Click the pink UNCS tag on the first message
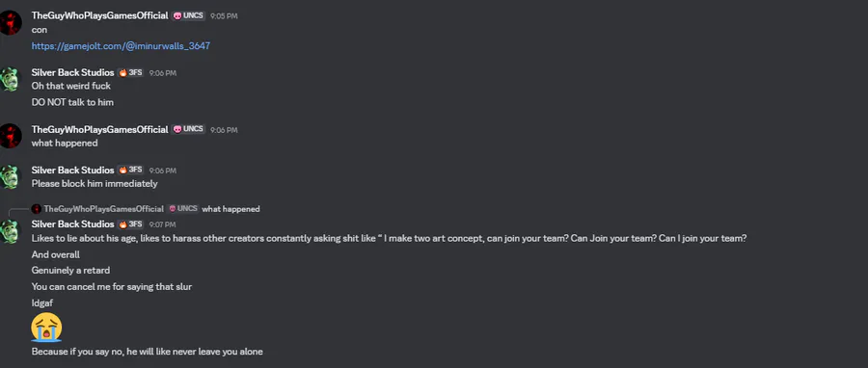The height and width of the screenshot is (368, 868). coord(189,16)
